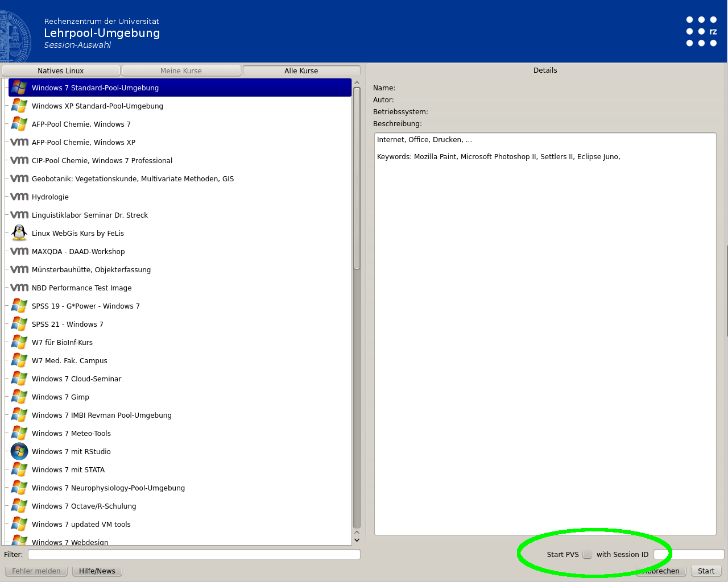This screenshot has height=582, width=728.
Task: Click the Windows icon of Windows 7 Standard-Pool-Umgebung
Action: pyautogui.click(x=19, y=88)
